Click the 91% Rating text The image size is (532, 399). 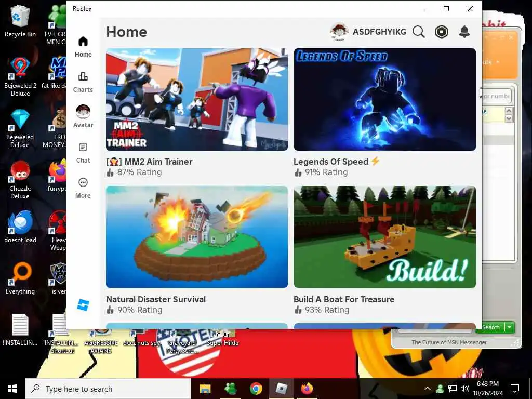[x=326, y=172]
